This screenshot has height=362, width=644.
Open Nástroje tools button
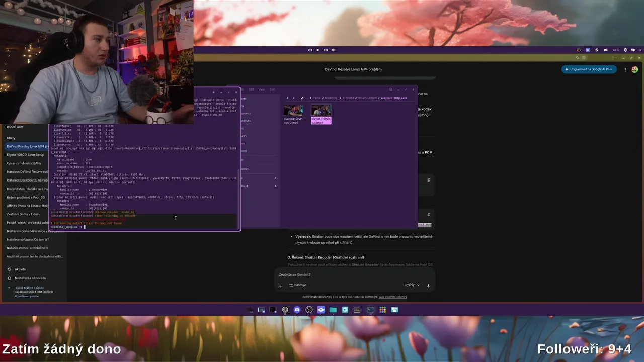[297, 285]
